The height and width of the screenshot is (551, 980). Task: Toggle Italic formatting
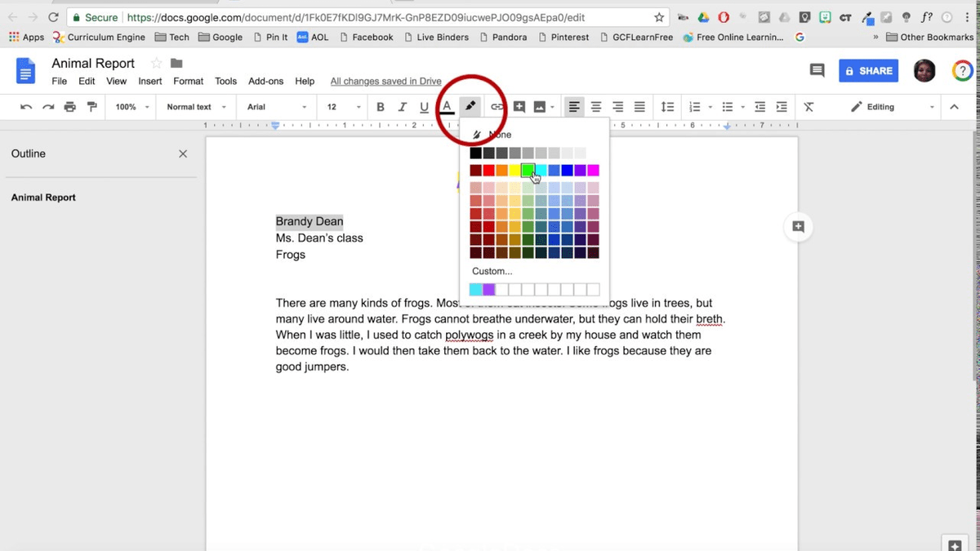coord(402,107)
